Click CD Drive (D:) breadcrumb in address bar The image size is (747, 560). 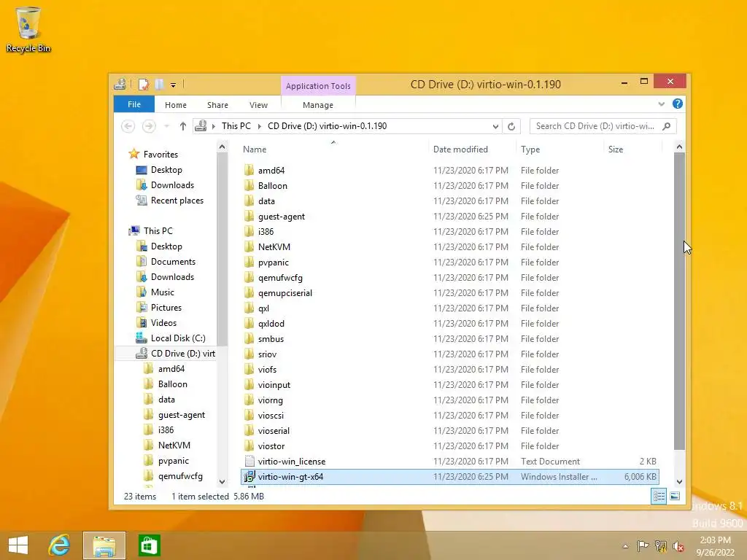pyautogui.click(x=328, y=126)
